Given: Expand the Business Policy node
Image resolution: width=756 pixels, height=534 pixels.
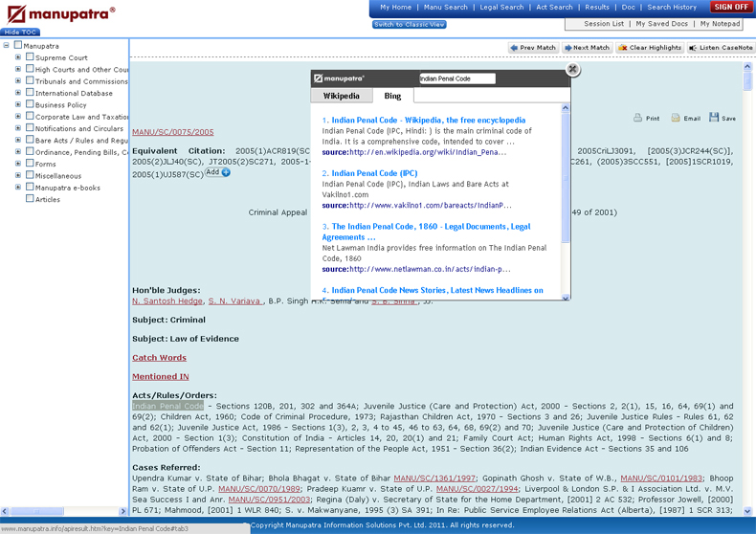Looking at the screenshot, I should click(x=18, y=104).
